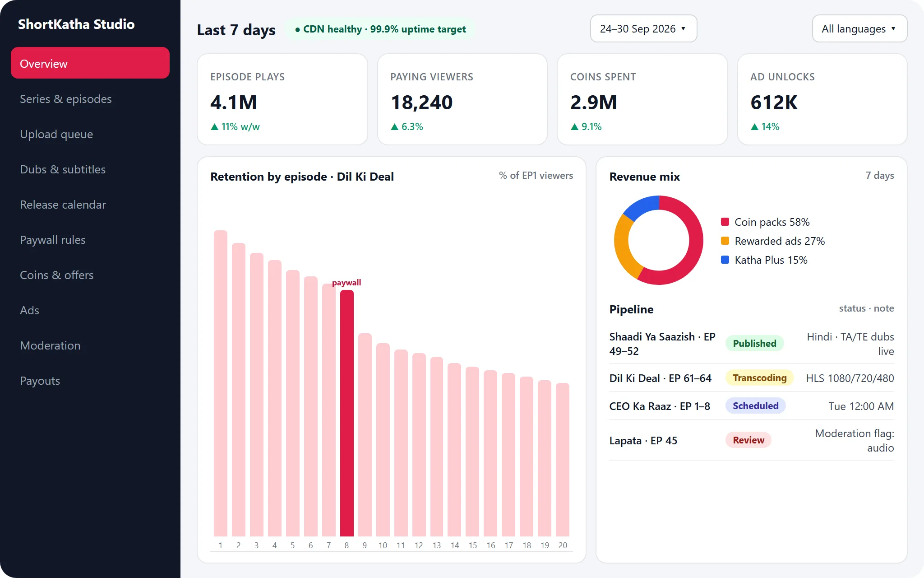Click the '11% w/w' growth indicator
The height and width of the screenshot is (578, 924).
point(235,126)
